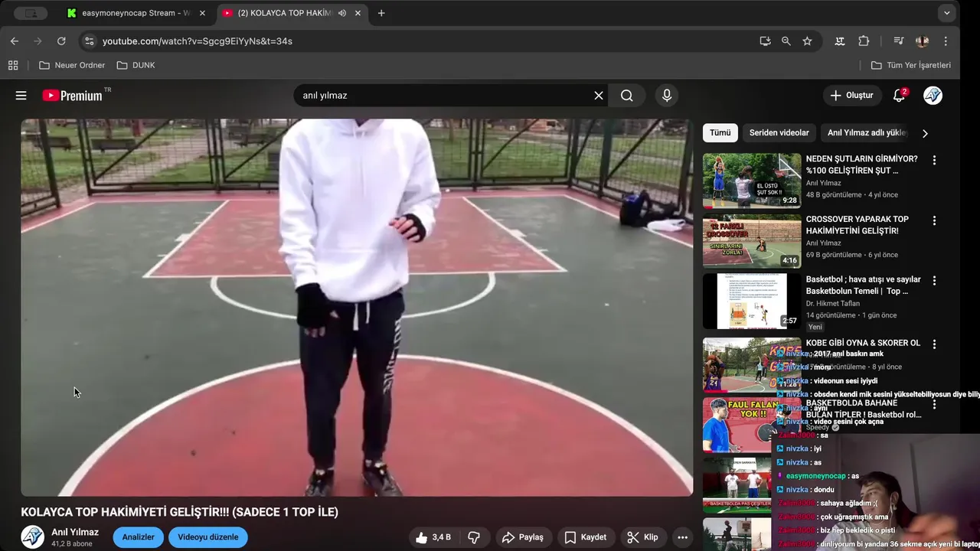Open the Chrome three-dot menu

click(946, 41)
